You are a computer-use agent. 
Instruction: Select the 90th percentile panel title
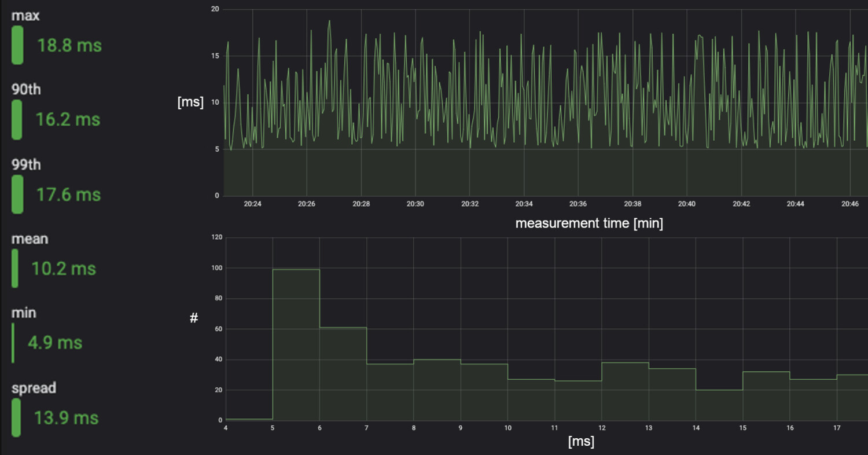[x=25, y=89]
